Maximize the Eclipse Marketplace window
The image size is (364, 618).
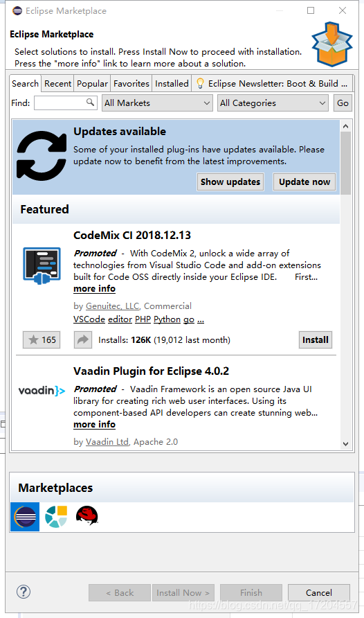(x=311, y=10)
